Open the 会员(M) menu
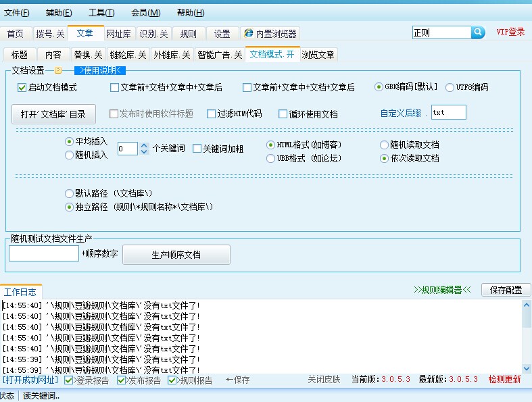This screenshot has height=402, width=532. pyautogui.click(x=145, y=13)
